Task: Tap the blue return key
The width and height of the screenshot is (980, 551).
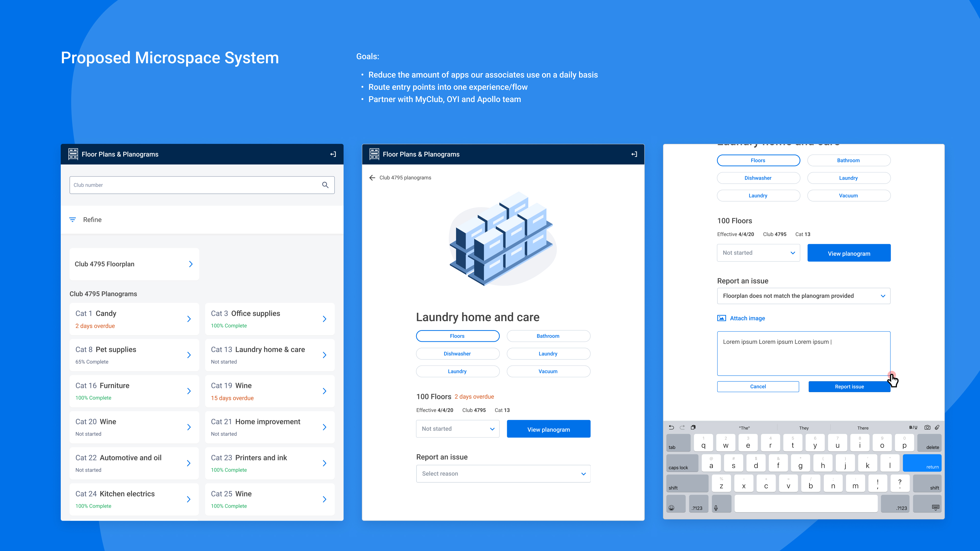Action: point(922,463)
